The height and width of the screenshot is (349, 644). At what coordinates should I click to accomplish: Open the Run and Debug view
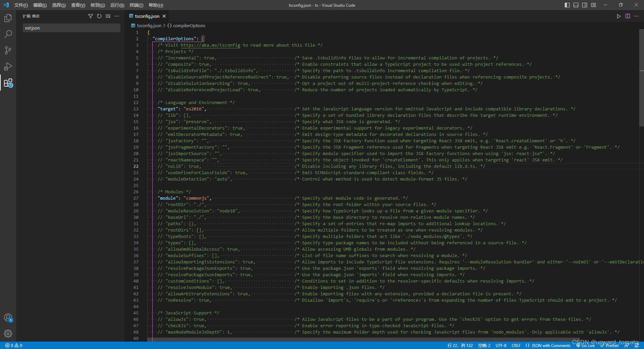pos(8,66)
